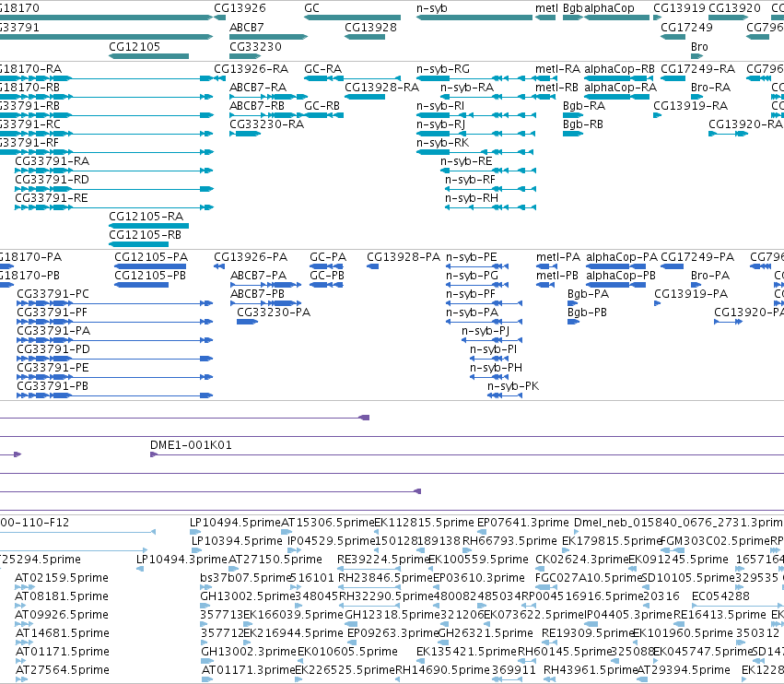The image size is (784, 684).
Task: Select protein n-syb-PK
Action: point(513,386)
